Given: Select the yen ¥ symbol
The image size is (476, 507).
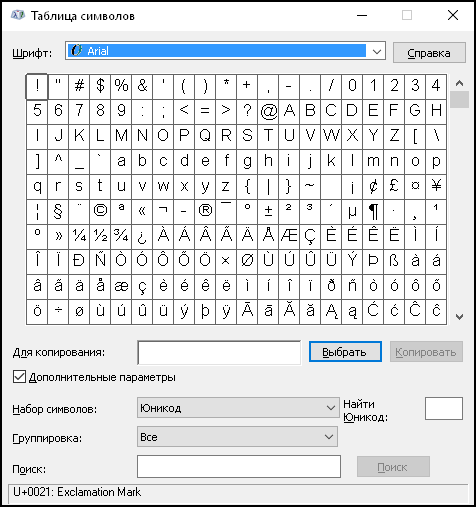Looking at the screenshot, I should coord(436,187).
